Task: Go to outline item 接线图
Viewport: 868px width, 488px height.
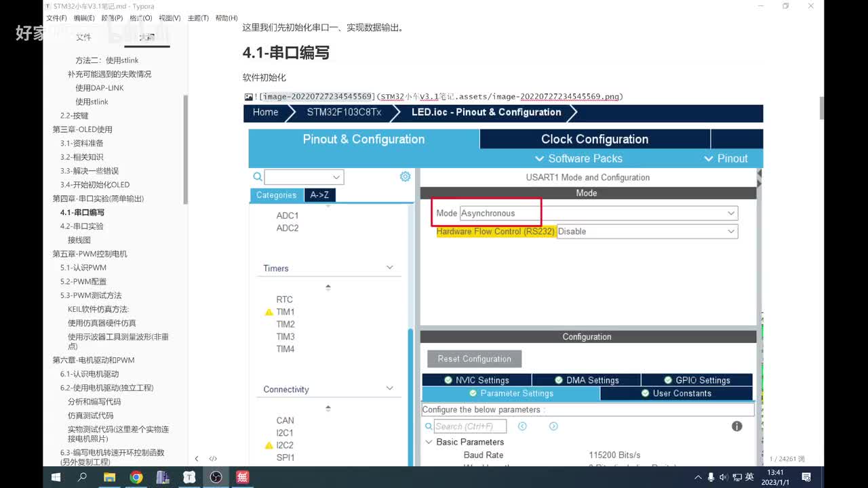Action: pos(79,240)
